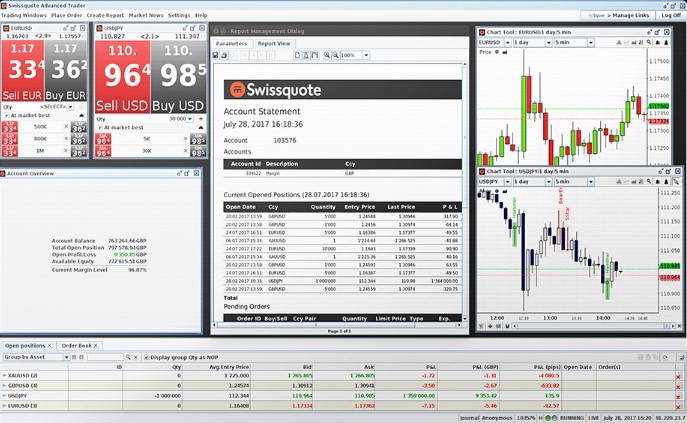Image resolution: width=687 pixels, height=423 pixels.
Task: Click Log Off button
Action: 671,15
